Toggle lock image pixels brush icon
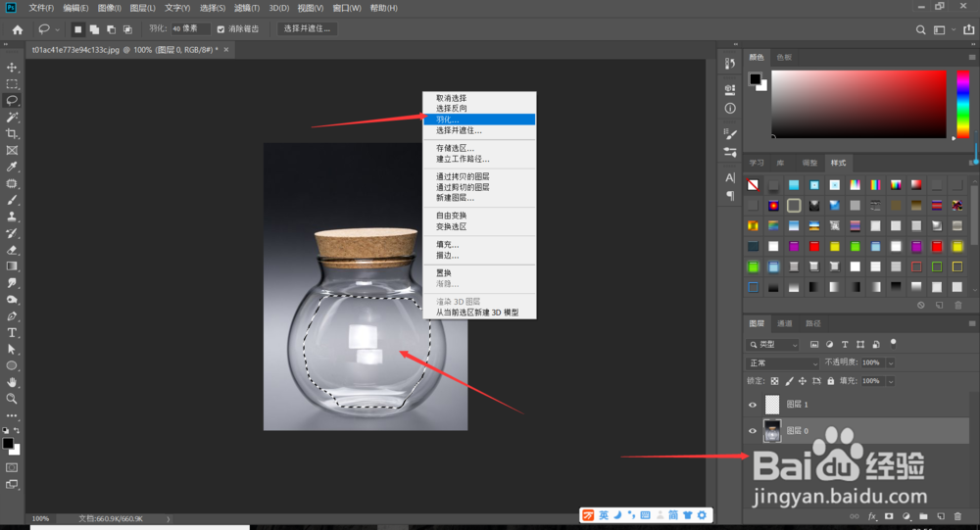The height and width of the screenshot is (530, 980). click(789, 381)
